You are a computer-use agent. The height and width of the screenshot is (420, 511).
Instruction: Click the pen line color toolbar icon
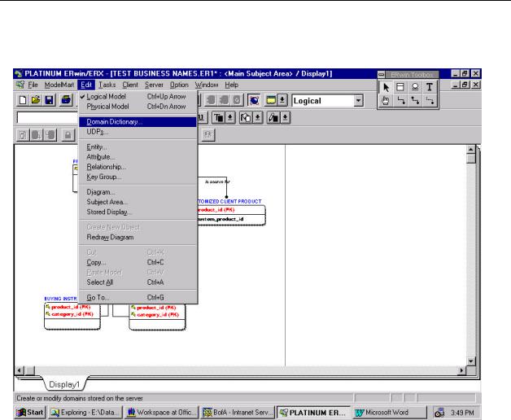pos(273,117)
